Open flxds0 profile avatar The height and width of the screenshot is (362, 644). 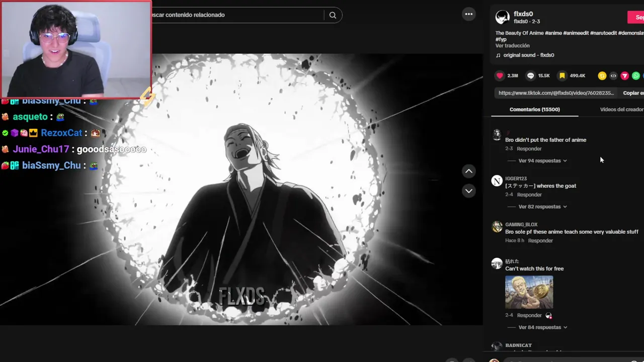(x=502, y=17)
